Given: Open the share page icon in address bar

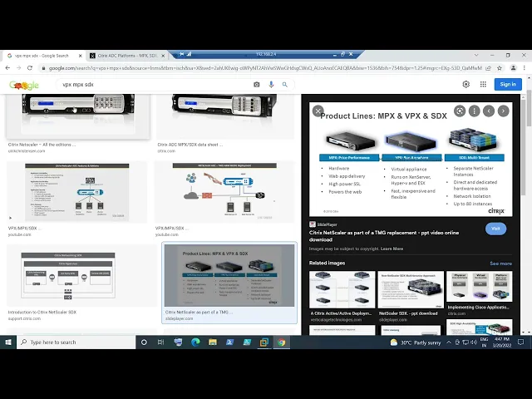Looking at the screenshot, I should pos(488,68).
